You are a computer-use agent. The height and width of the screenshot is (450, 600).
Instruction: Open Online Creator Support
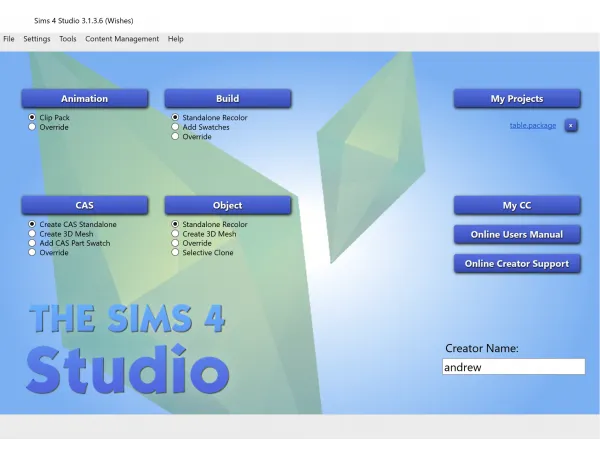pyautogui.click(x=517, y=264)
